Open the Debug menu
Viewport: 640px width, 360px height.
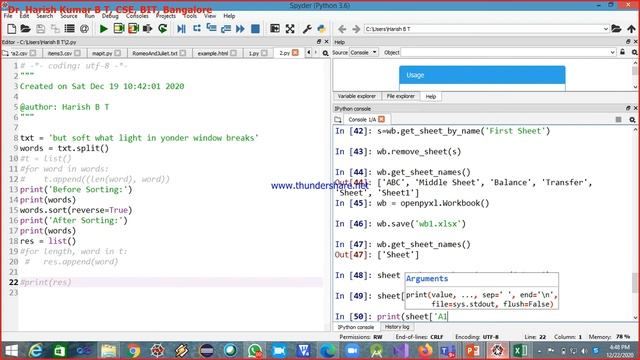tap(110, 16)
